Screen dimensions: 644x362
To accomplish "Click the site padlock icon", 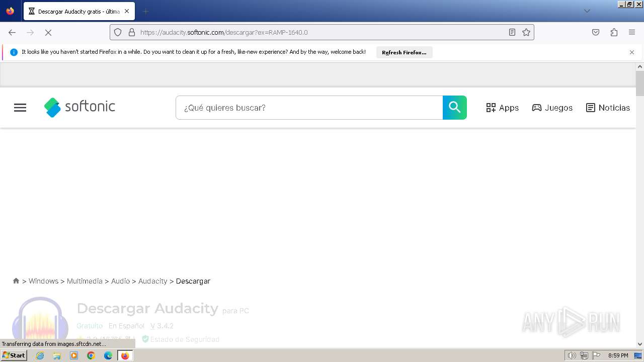I will pos(132,32).
